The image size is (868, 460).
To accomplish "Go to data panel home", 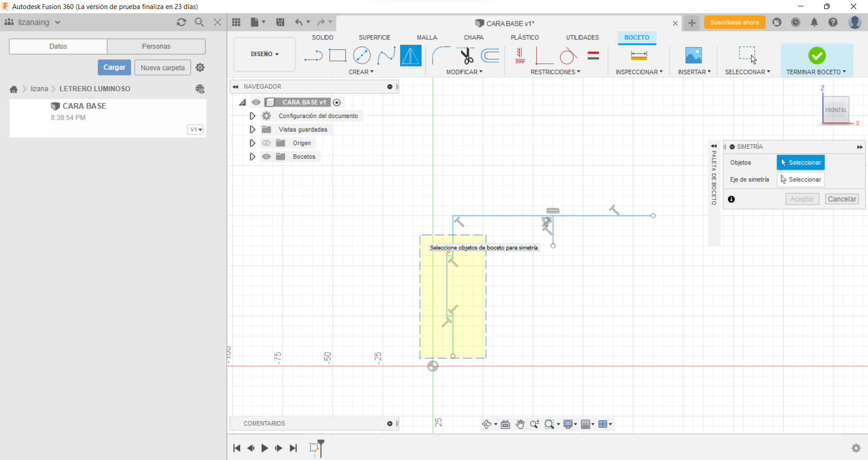I will tap(14, 89).
